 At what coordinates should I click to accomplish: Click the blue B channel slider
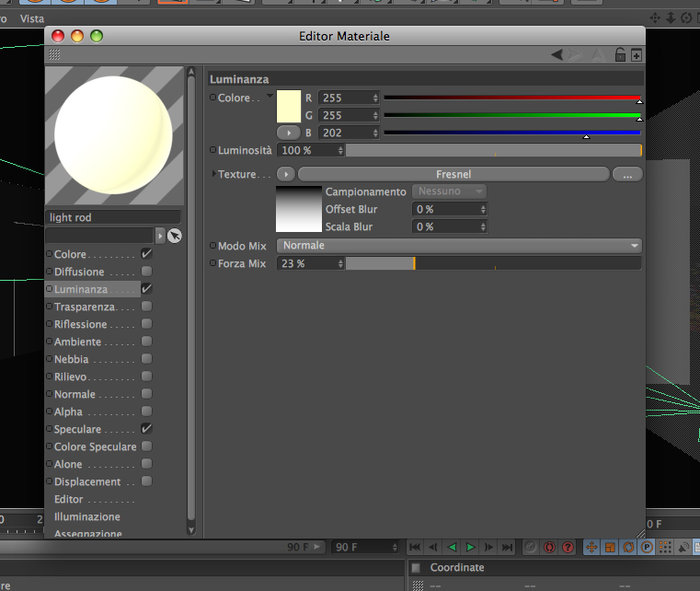point(512,133)
